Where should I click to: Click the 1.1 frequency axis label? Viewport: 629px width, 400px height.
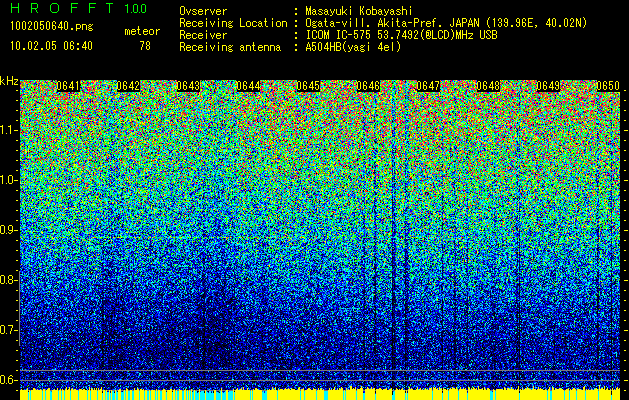(8, 130)
